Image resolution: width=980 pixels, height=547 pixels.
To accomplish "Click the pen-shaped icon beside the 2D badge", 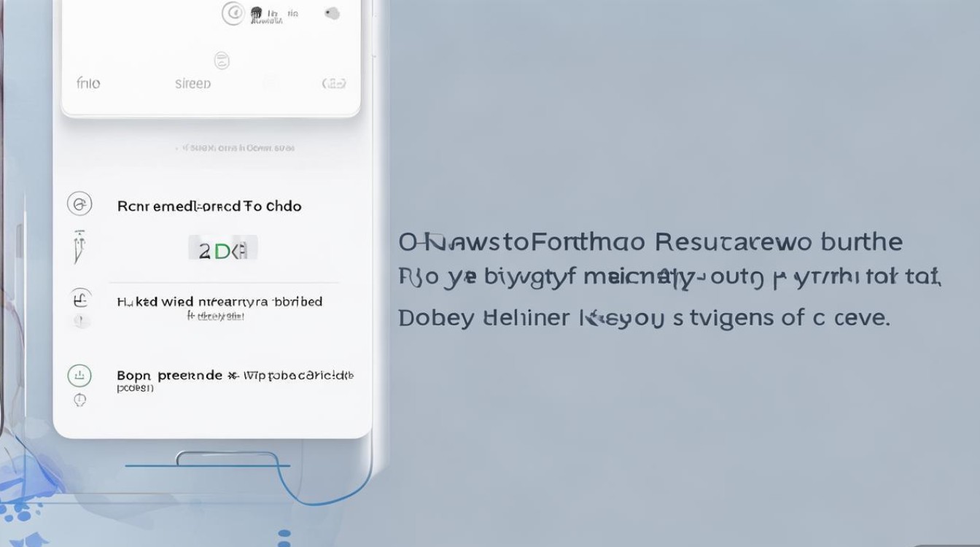I will [x=79, y=247].
